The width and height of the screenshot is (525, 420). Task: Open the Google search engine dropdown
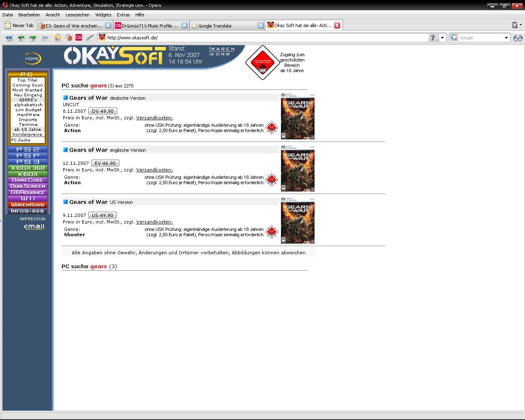[x=506, y=37]
